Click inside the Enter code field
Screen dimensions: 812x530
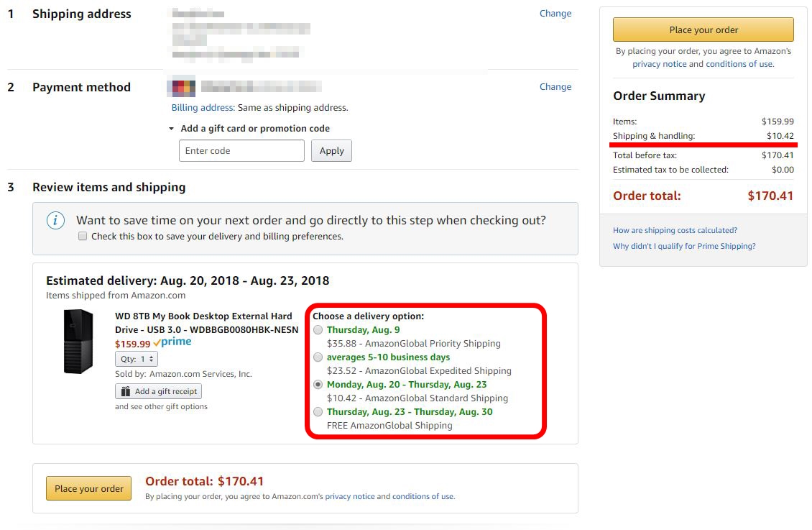coord(241,151)
